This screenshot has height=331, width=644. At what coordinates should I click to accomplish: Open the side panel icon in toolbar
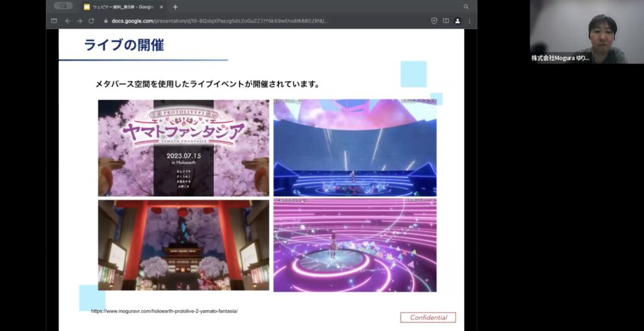click(x=446, y=21)
